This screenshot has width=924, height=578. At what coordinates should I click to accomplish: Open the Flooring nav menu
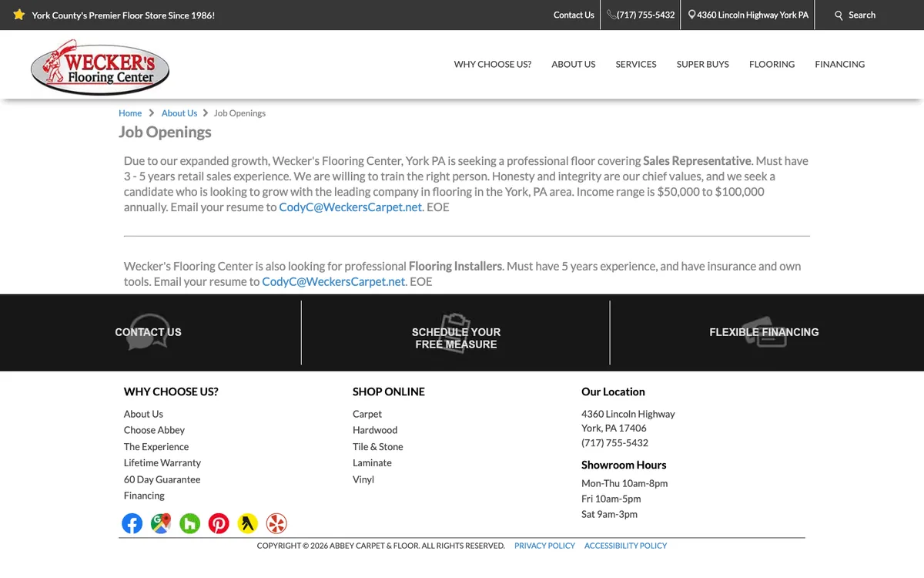tap(772, 64)
